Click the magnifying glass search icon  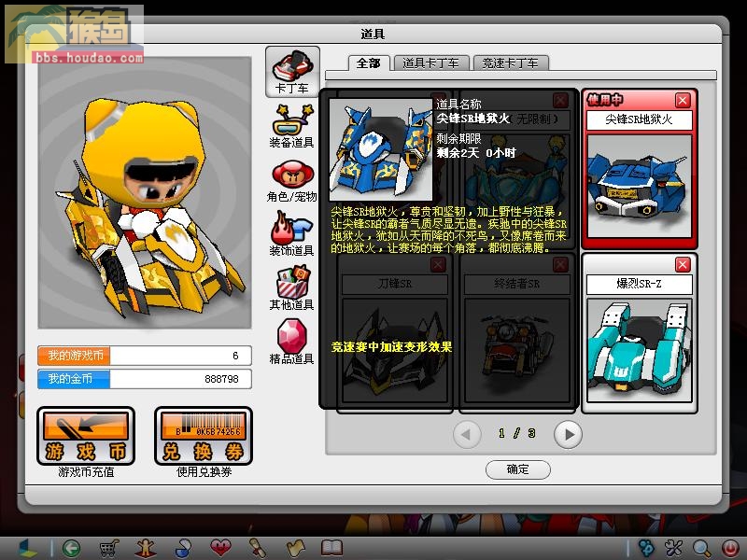click(x=702, y=548)
